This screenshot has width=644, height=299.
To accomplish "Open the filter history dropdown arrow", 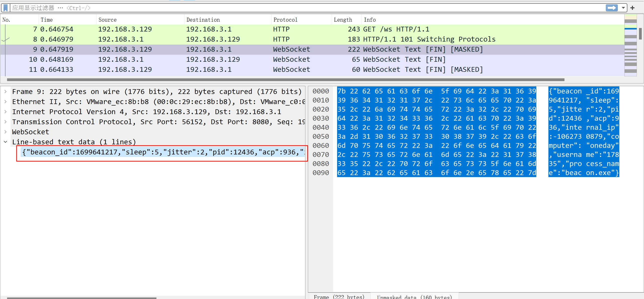I will coord(623,8).
